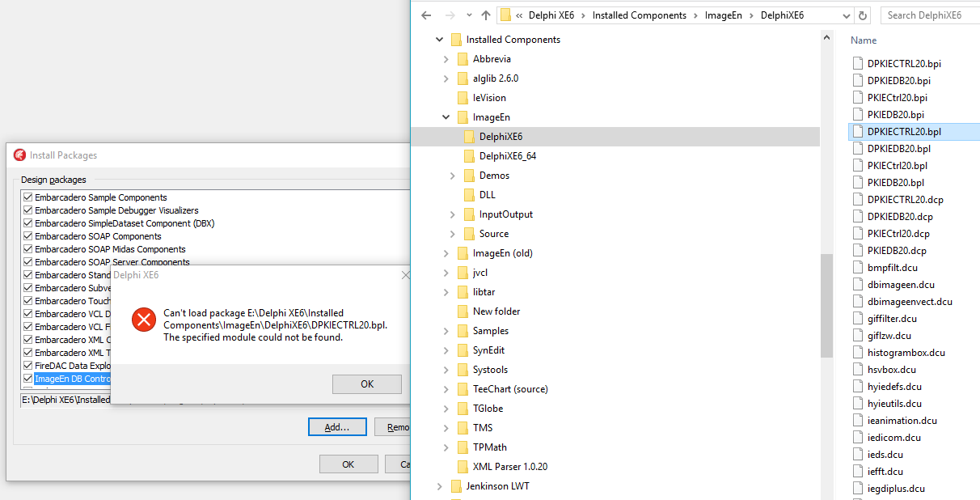Screen dimensions: 980x500
Task: Click the file icon of DPKIEDB20.bpl
Action: pos(860,148)
